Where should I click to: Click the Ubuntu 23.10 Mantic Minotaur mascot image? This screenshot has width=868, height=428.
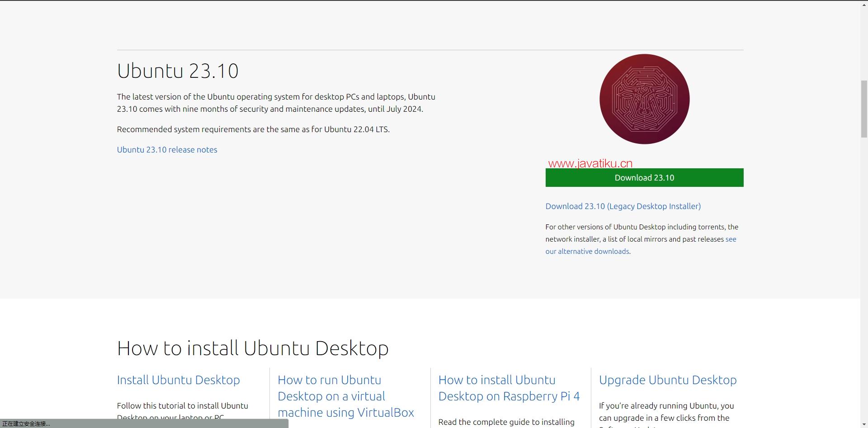click(644, 99)
